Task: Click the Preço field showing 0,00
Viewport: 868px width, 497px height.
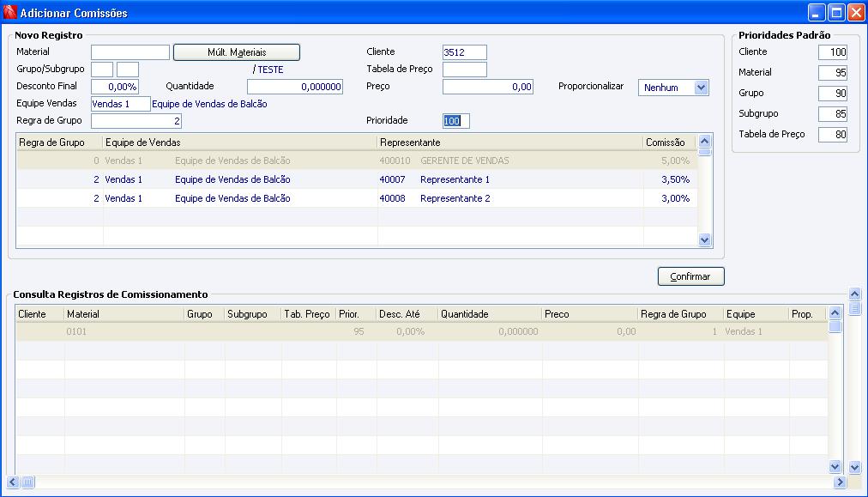Action: 488,87
